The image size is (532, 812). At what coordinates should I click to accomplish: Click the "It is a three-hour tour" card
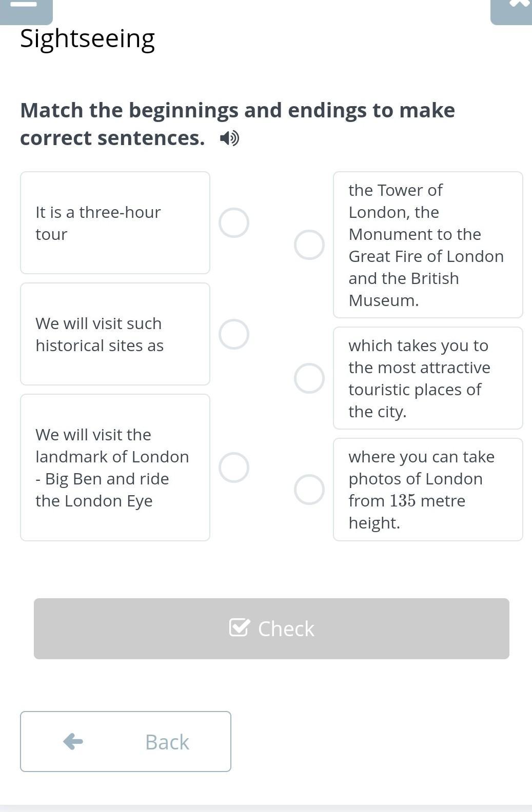pos(115,223)
